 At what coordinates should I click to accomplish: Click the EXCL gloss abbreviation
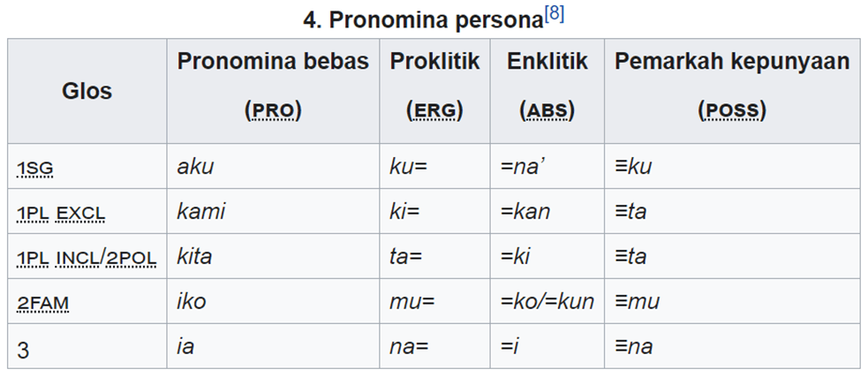80,212
